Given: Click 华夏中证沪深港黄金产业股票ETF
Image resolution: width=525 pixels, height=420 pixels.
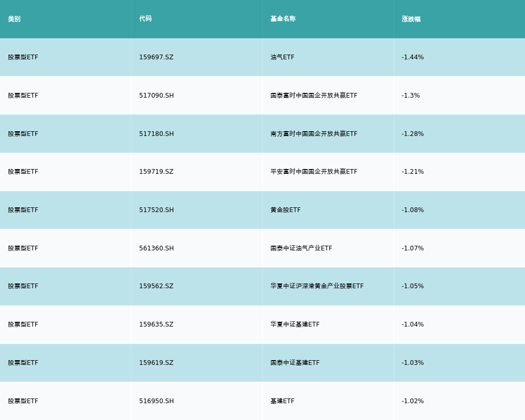Looking at the screenshot, I should tap(317, 286).
